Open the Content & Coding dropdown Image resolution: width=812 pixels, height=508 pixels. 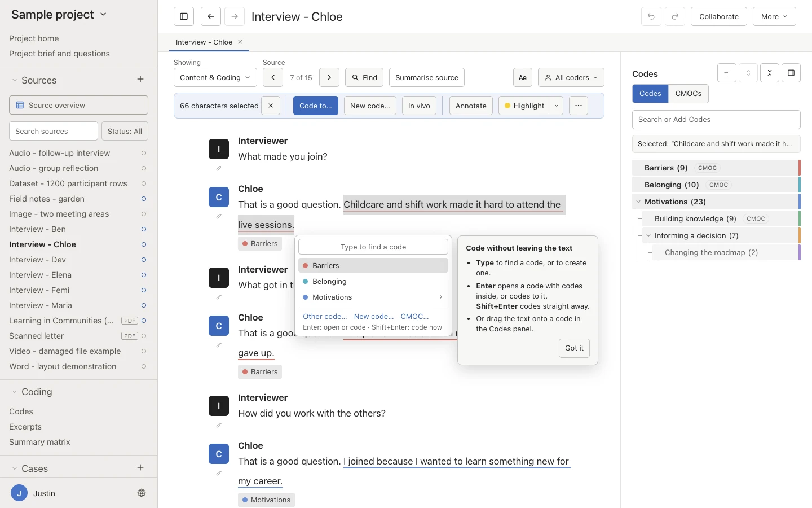click(x=215, y=77)
